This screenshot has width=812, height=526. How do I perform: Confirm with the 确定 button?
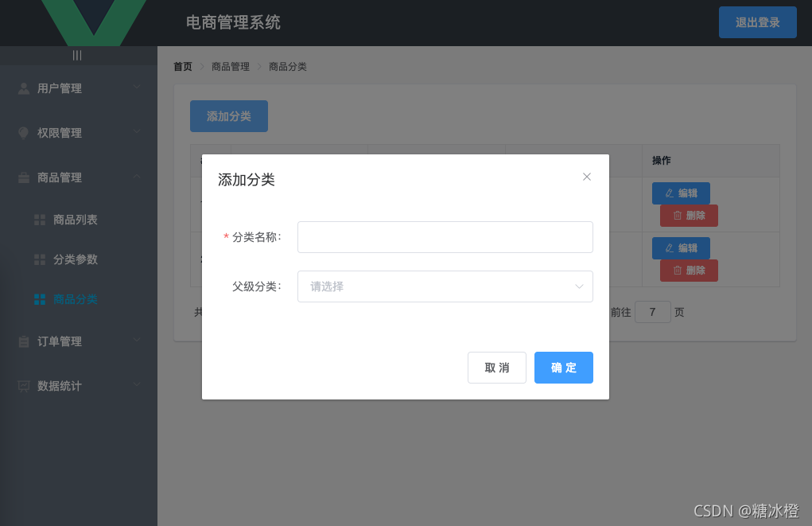563,368
